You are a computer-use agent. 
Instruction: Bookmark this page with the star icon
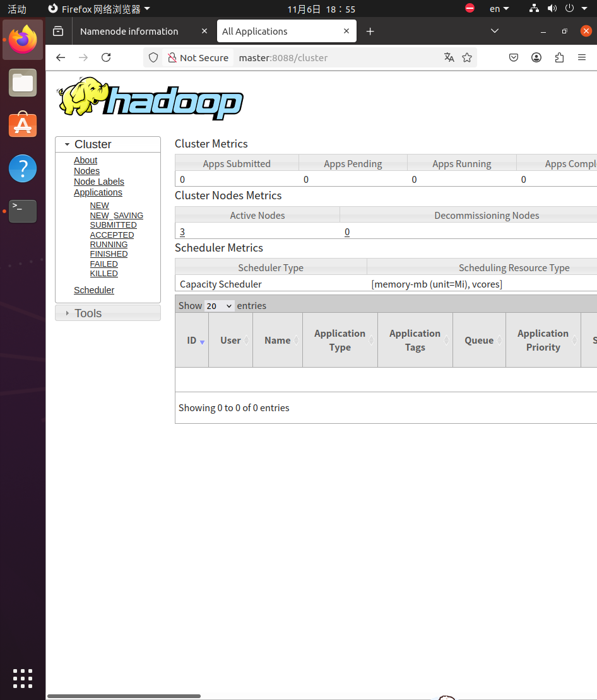(x=467, y=57)
